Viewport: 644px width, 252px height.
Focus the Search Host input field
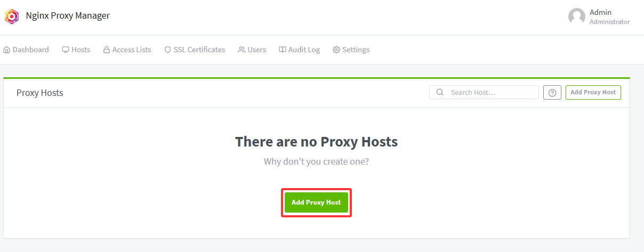pyautogui.click(x=484, y=92)
